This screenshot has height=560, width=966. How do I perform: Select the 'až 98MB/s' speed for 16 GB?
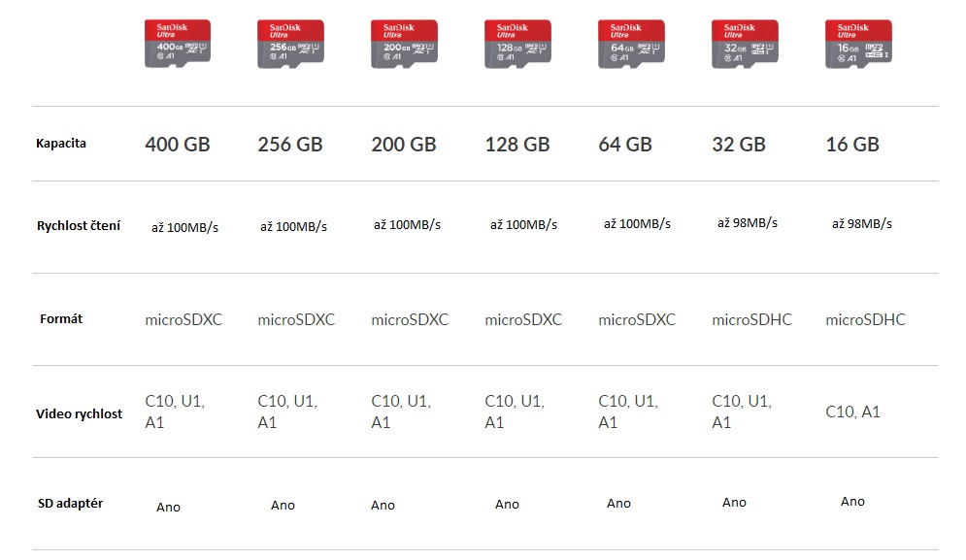(x=862, y=223)
